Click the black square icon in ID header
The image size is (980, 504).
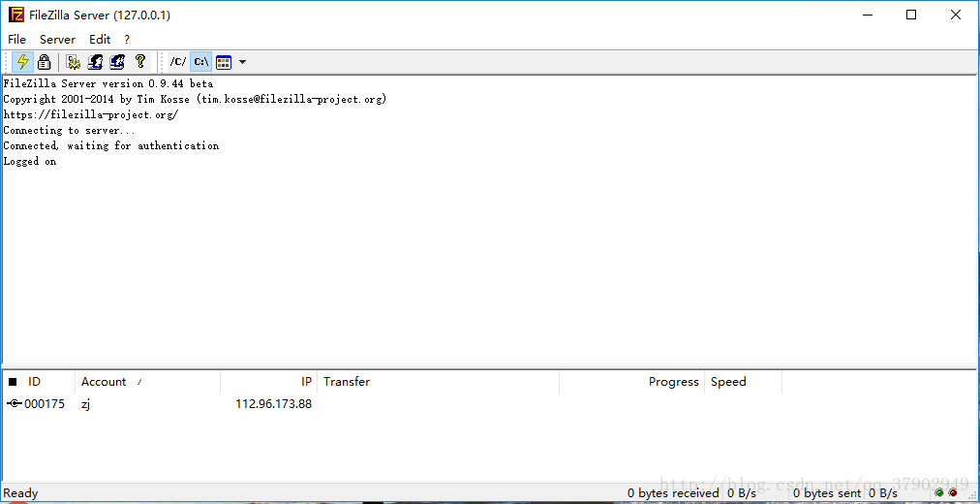pyautogui.click(x=14, y=382)
